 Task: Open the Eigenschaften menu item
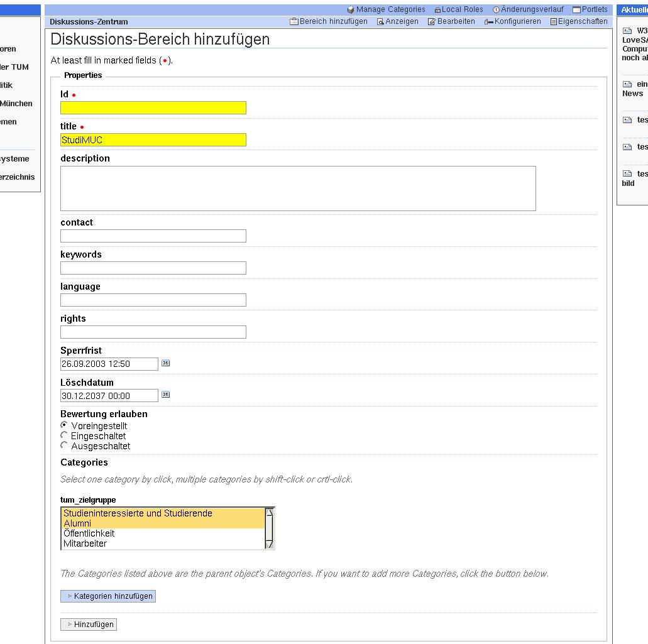point(582,21)
